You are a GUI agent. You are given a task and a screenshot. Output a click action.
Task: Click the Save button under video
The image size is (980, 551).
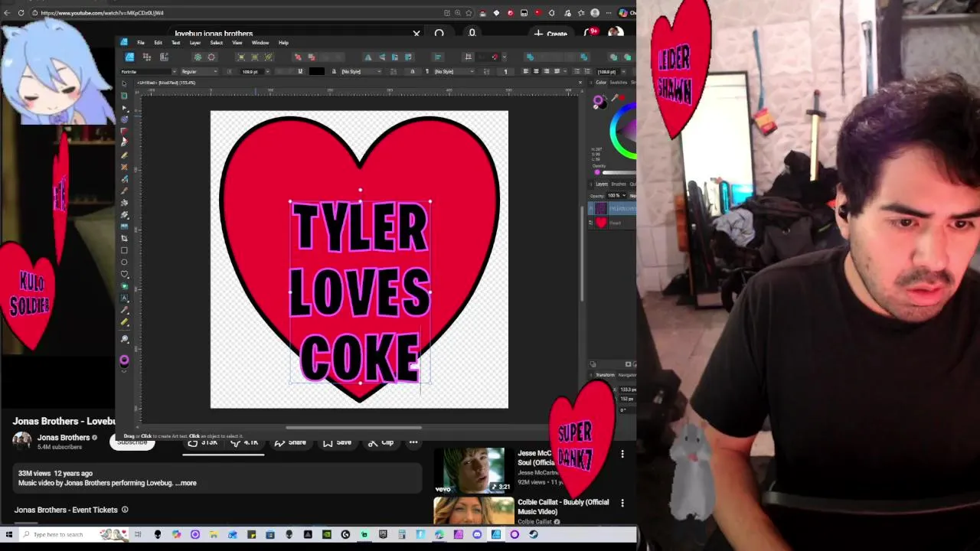pos(338,442)
